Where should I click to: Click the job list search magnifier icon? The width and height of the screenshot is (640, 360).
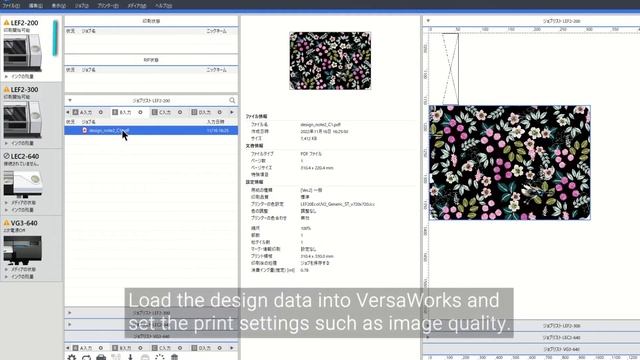[232, 100]
